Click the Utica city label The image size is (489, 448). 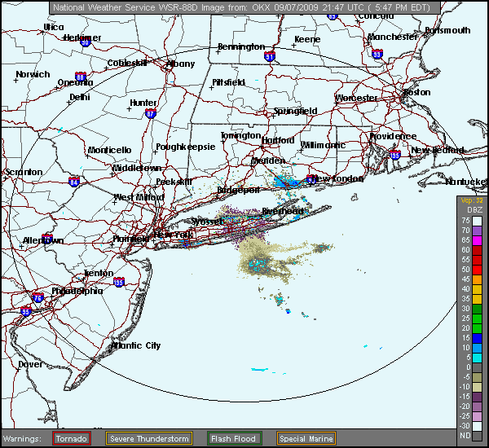point(54,27)
